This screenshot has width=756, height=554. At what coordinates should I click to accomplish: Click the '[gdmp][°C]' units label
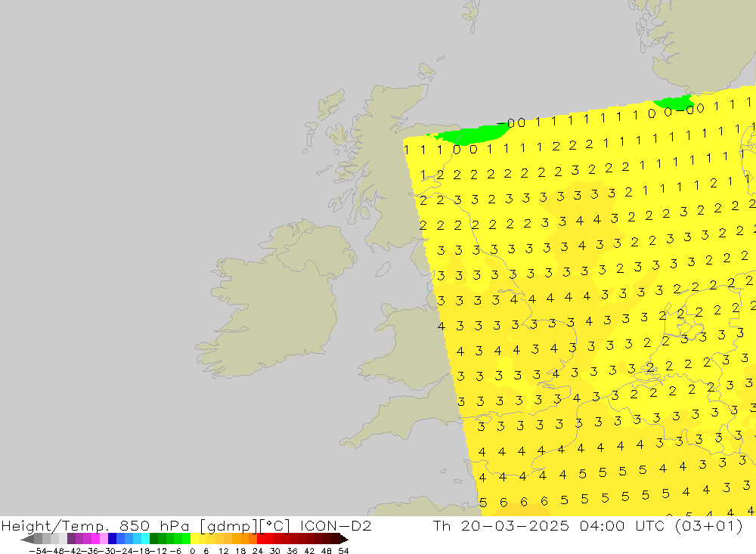click(x=244, y=526)
